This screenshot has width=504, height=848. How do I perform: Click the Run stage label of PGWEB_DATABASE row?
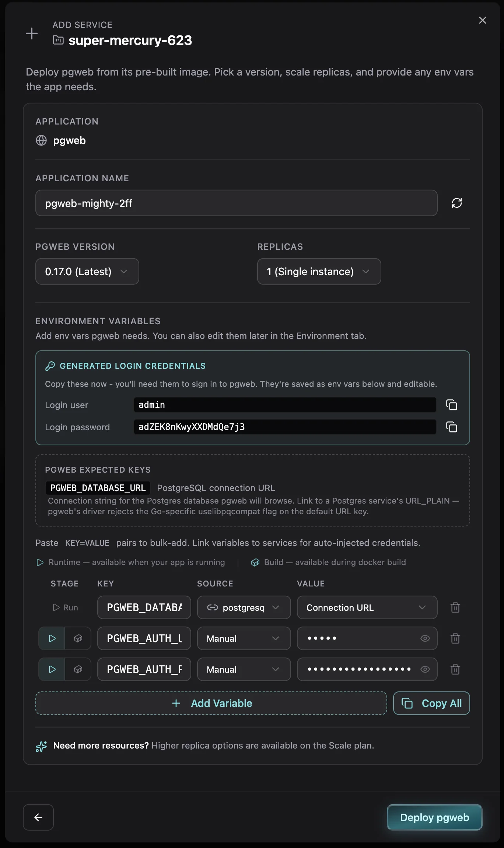(x=66, y=607)
